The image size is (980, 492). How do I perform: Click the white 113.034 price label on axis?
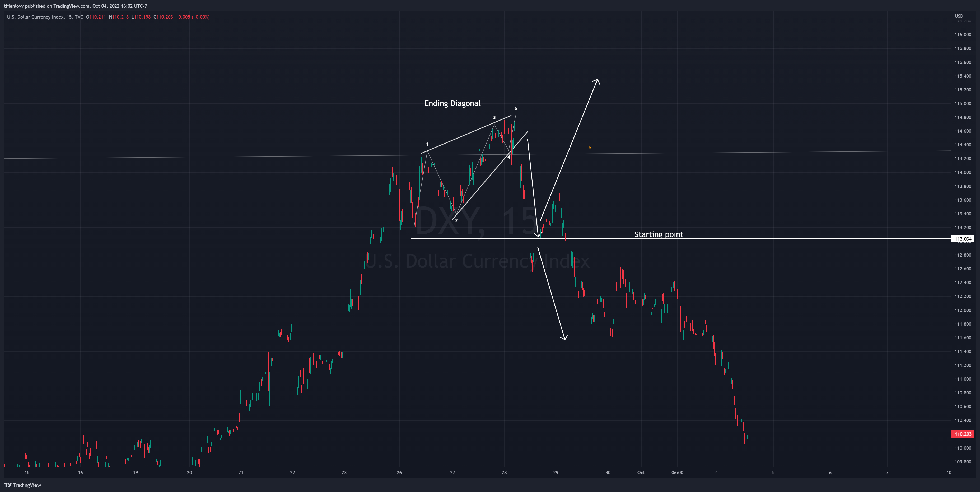click(x=963, y=239)
